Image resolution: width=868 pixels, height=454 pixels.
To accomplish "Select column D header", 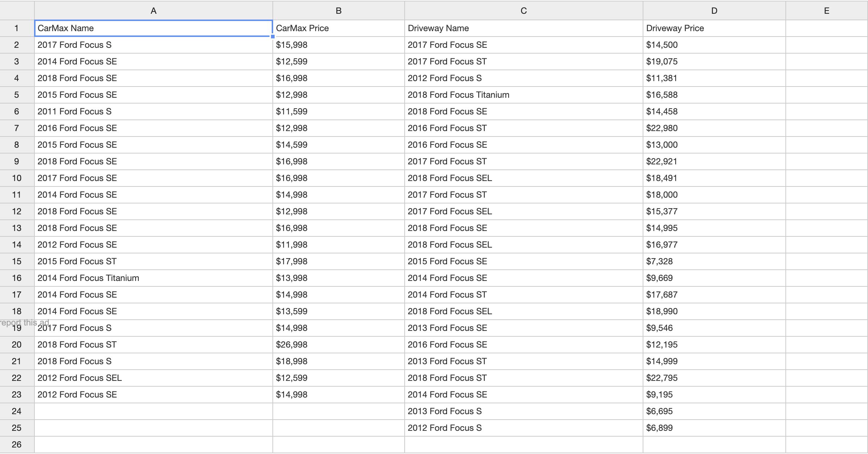I will (x=714, y=10).
